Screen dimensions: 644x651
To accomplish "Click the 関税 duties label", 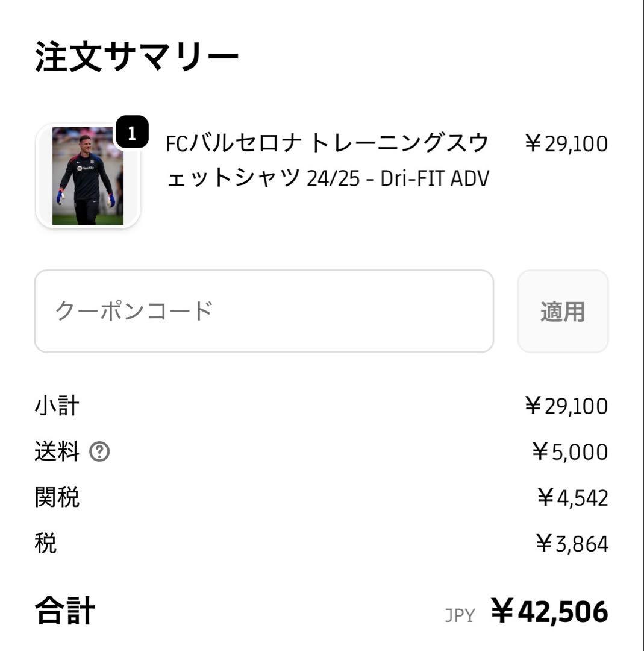I will pos(57,498).
